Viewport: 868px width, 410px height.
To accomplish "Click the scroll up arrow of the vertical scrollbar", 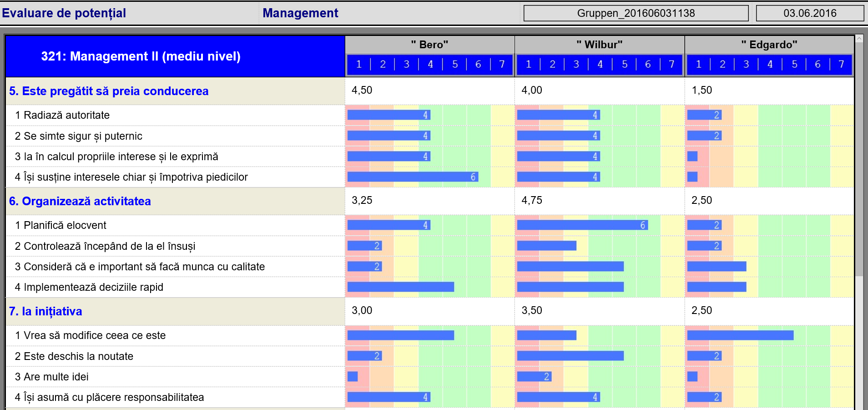I will tap(859, 39).
